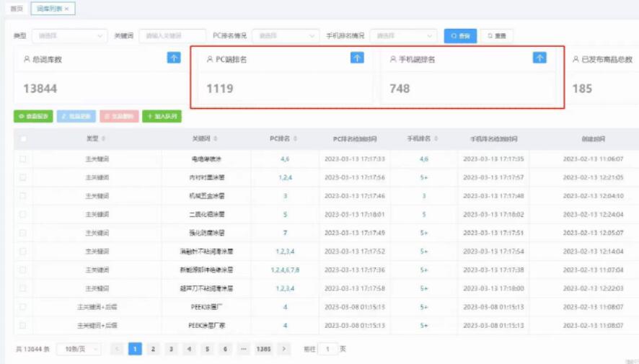Click the 关键词 keyword input field
The height and width of the screenshot is (364, 639).
[172, 35]
